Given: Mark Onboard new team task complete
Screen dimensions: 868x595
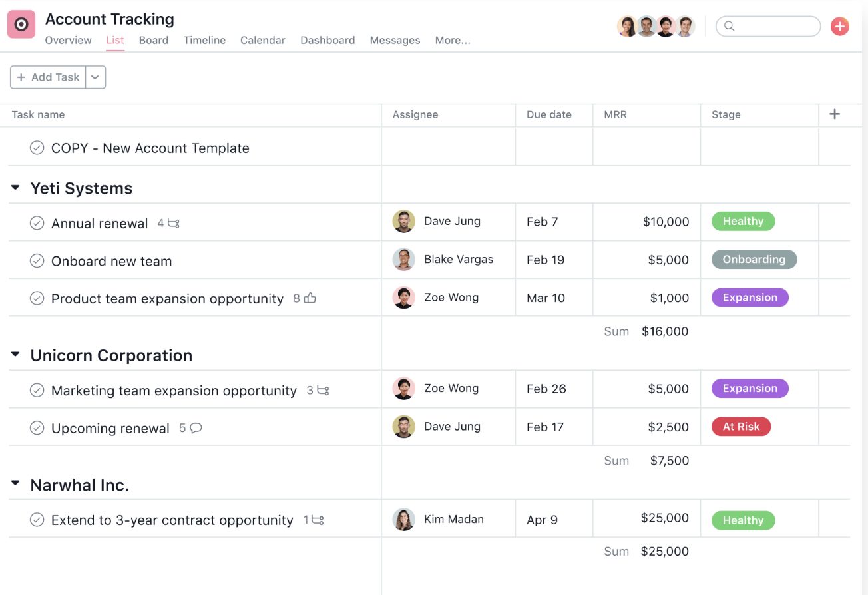Looking at the screenshot, I should (x=37, y=261).
